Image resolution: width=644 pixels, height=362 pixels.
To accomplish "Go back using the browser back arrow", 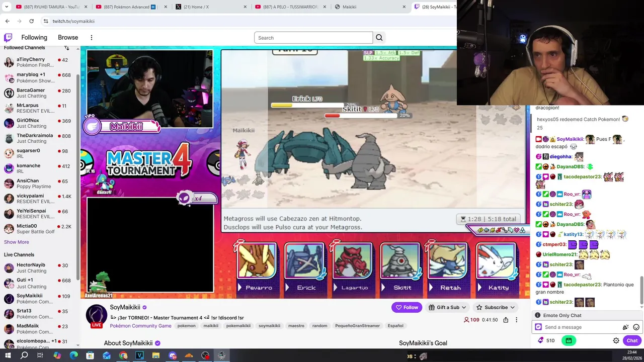I will [x=8, y=21].
